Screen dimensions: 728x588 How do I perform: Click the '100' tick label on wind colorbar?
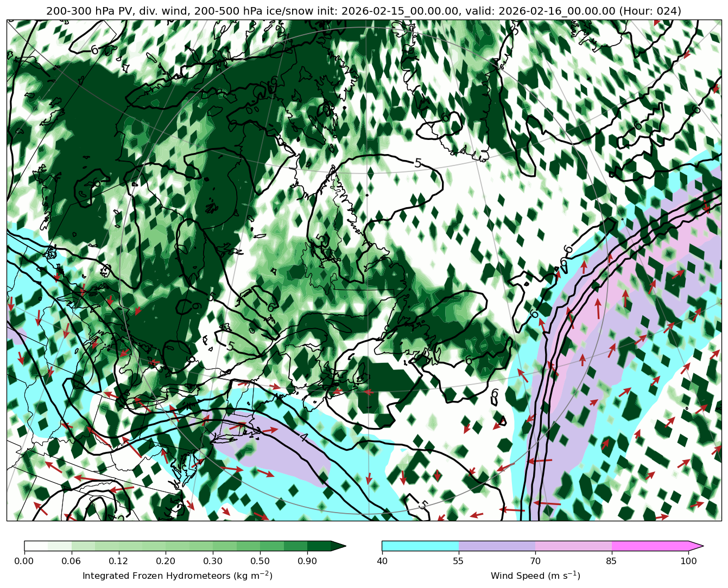point(688,561)
